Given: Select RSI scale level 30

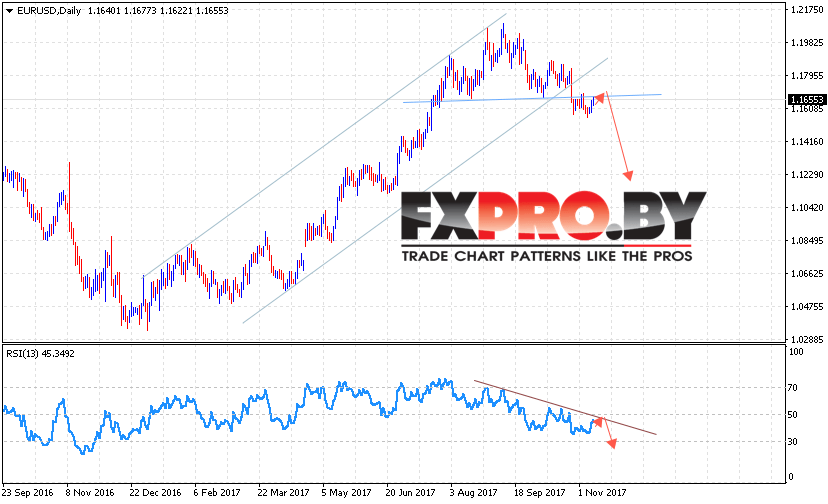Looking at the screenshot, I should [x=793, y=442].
